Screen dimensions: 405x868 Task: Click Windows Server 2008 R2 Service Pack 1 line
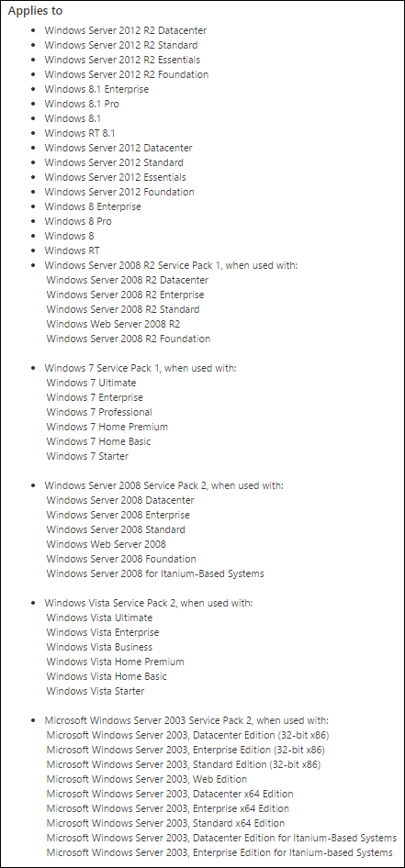(x=171, y=265)
